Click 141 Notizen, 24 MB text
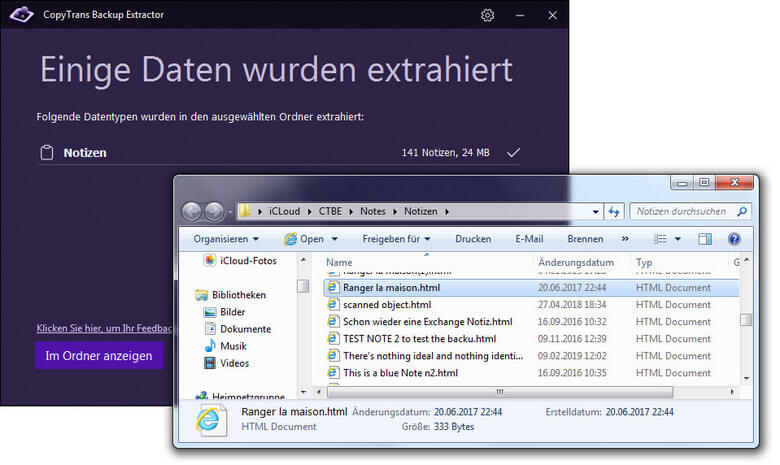Screen dimensions: 780x465 [446, 153]
